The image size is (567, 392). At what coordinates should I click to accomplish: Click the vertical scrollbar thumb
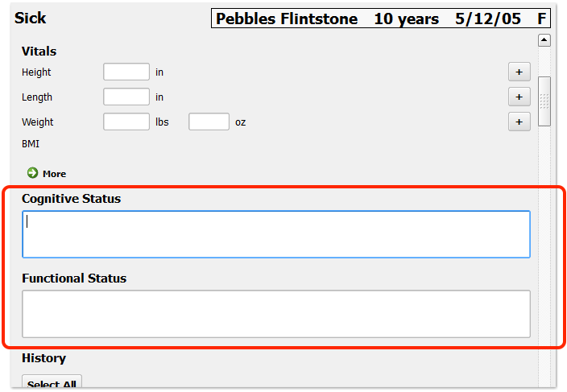coord(544,101)
